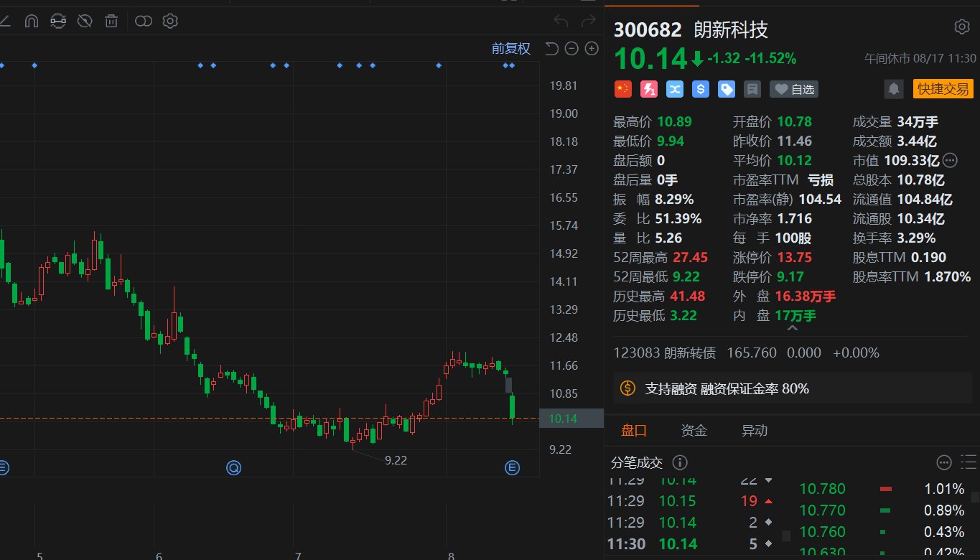Select the 11:29 10.15 trade row
The image size is (980, 560).
(689, 500)
